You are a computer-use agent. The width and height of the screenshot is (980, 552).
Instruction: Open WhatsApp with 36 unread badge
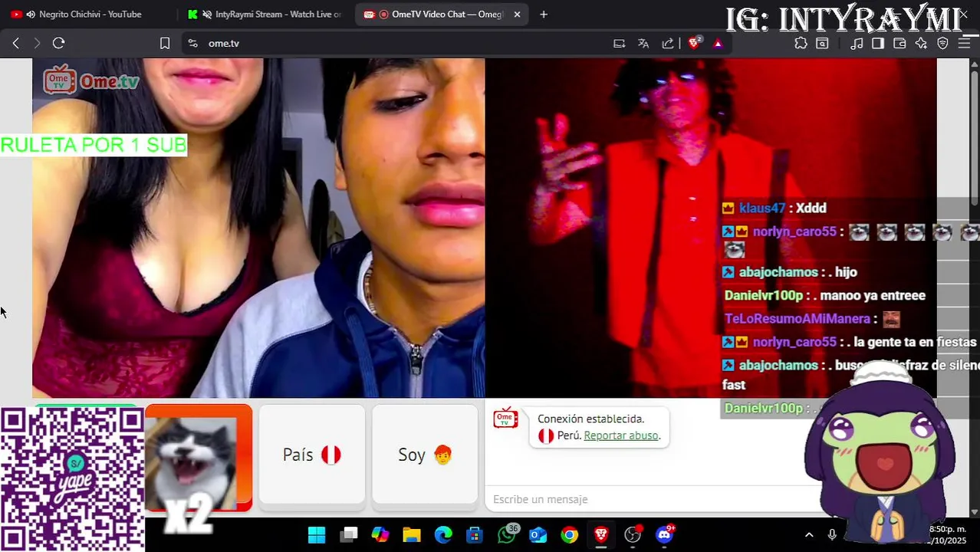point(507,534)
